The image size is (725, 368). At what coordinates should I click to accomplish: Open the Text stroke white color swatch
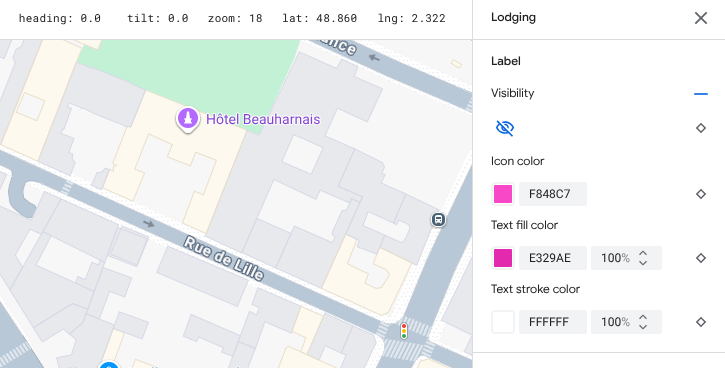point(503,322)
